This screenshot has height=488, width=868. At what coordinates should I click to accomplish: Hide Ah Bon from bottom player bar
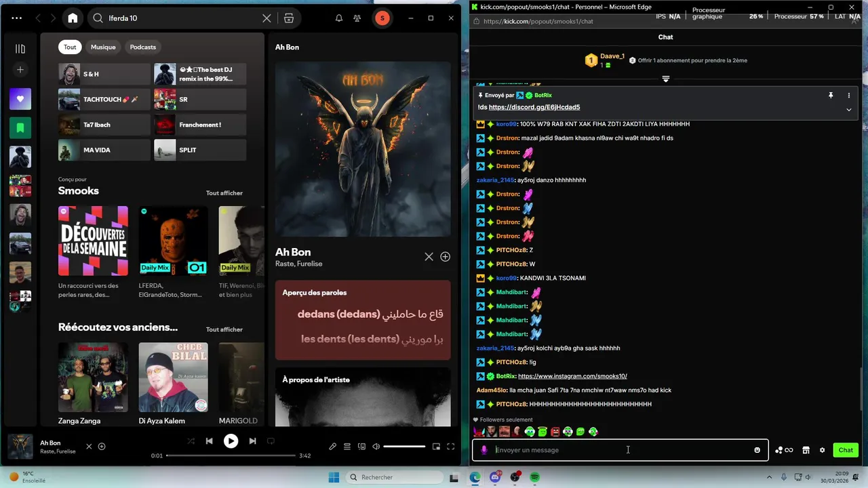tap(89, 446)
